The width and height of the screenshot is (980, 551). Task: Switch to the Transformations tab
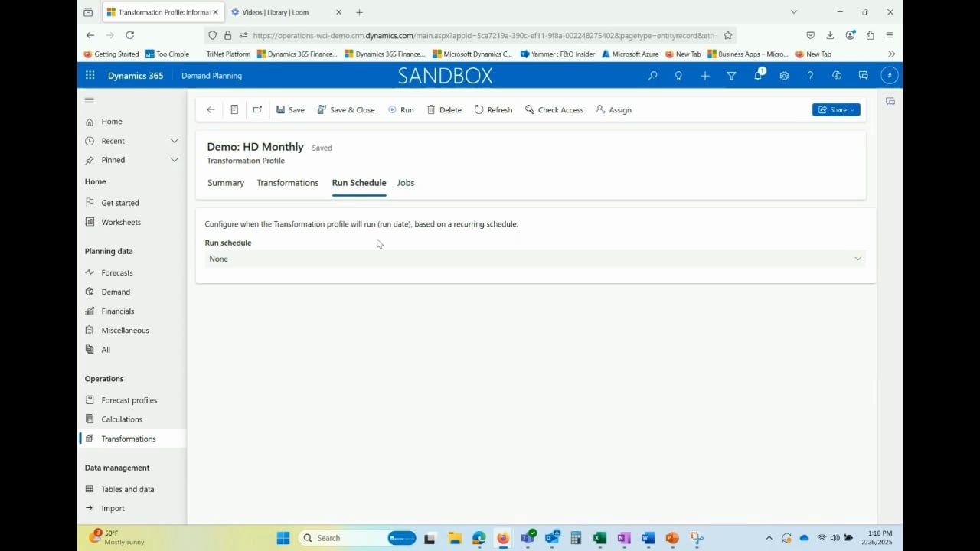click(287, 182)
